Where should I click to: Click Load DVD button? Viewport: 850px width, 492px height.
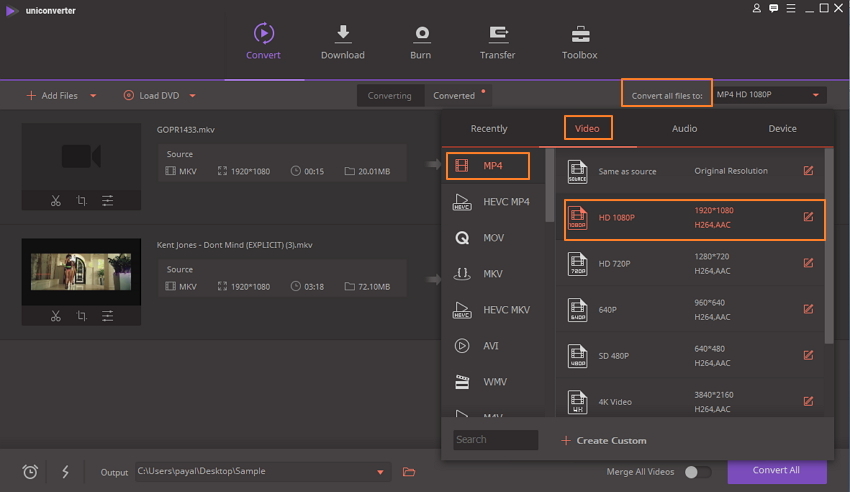[152, 96]
